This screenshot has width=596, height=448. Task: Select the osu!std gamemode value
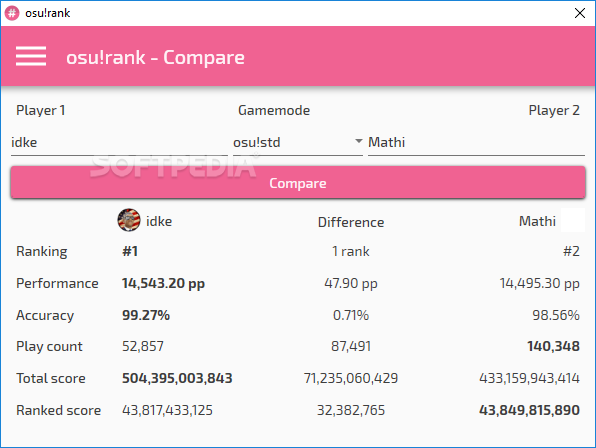[257, 142]
